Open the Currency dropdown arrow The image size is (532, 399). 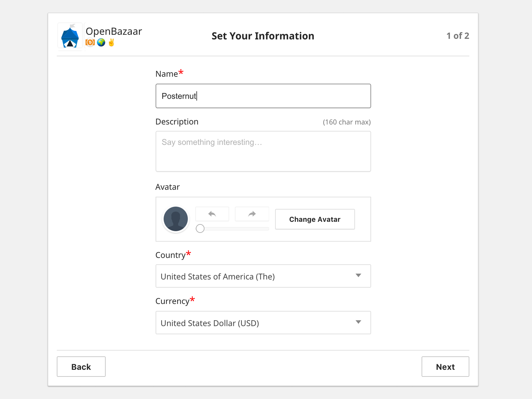tap(358, 322)
